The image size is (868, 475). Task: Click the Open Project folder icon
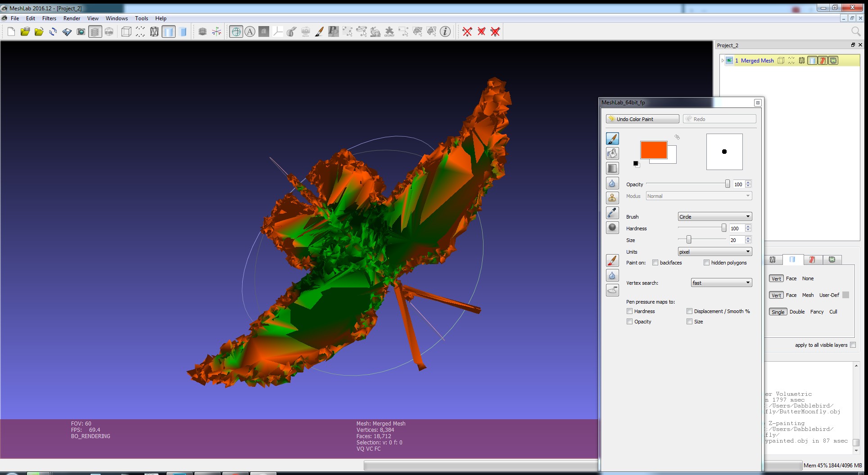coord(25,31)
